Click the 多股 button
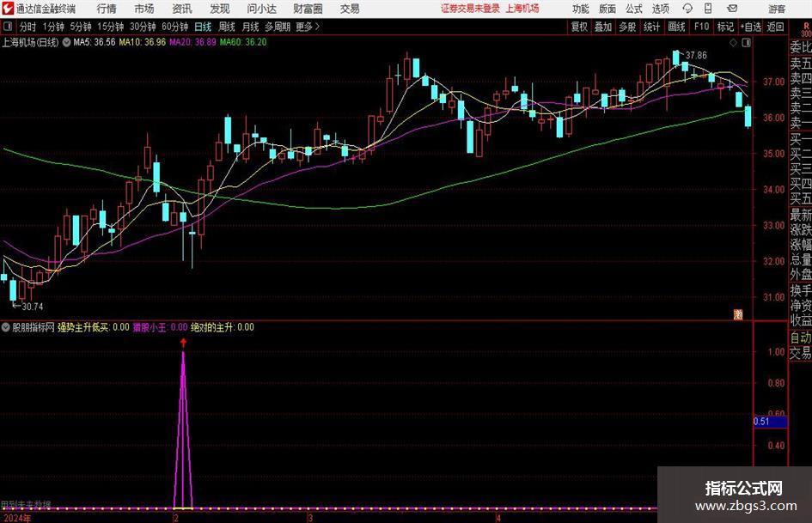Screen dimensions: 812x523 (x=627, y=27)
